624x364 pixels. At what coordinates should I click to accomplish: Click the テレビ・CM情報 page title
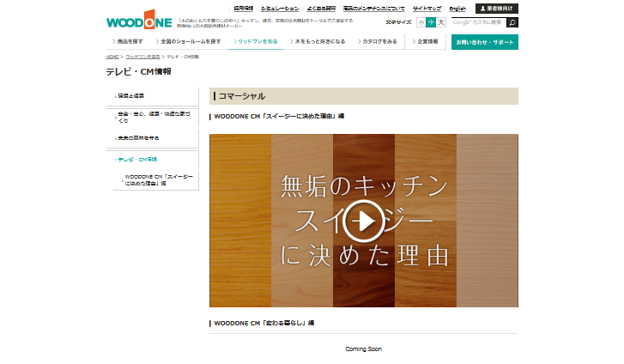pos(138,72)
